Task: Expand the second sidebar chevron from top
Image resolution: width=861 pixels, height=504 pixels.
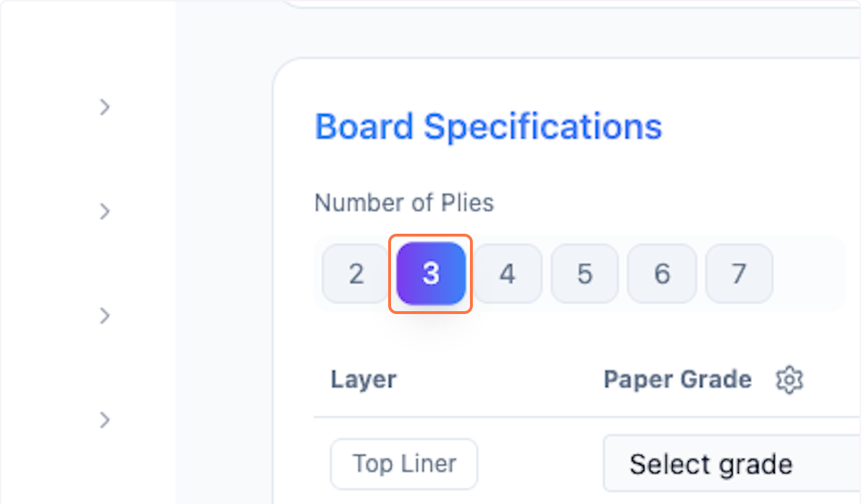Action: coord(105,211)
